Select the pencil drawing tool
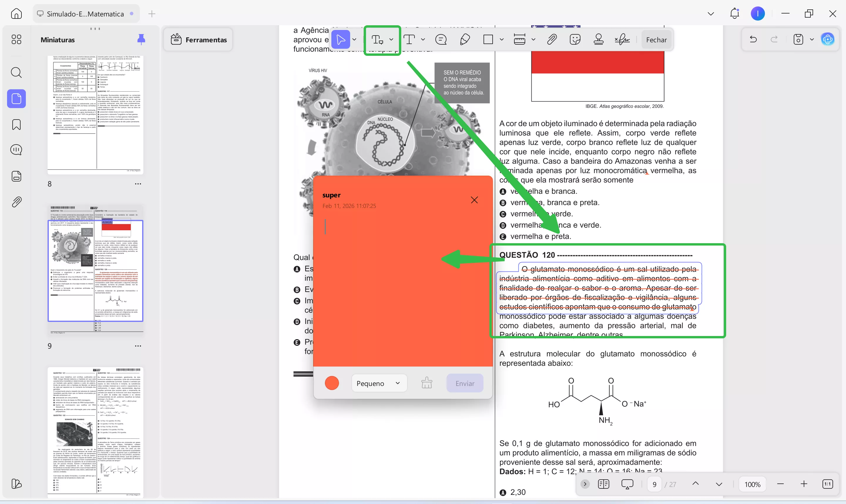Screen dimensions: 846x504 pos(465,40)
